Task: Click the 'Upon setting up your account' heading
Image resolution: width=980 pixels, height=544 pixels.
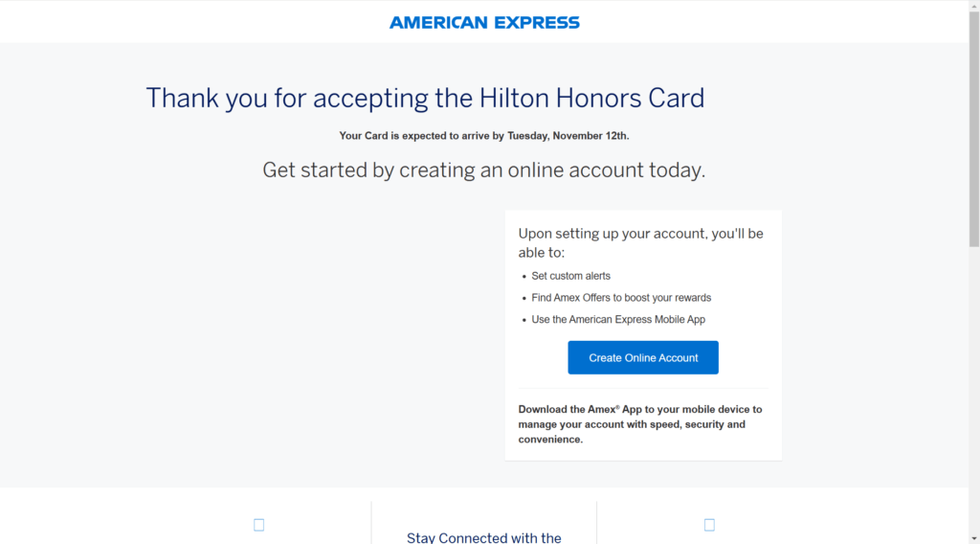Action: pos(640,242)
